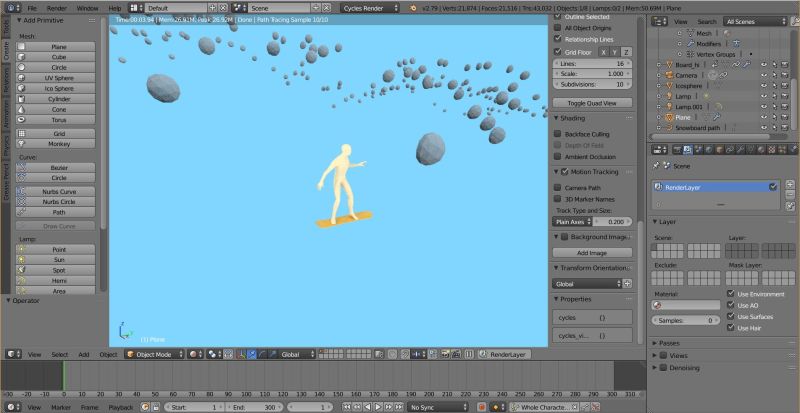The image size is (800, 413).
Task: Uncheck Relationship Lines
Action: (x=558, y=39)
